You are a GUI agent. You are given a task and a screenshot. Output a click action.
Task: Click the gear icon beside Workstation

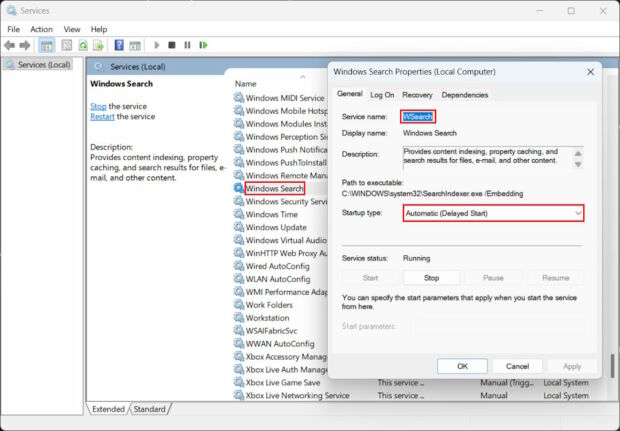point(238,318)
